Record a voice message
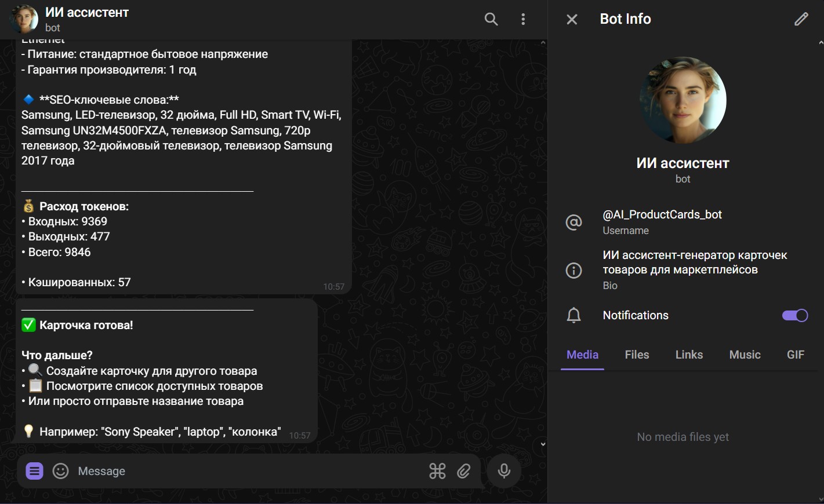This screenshot has width=824, height=504. coord(504,471)
